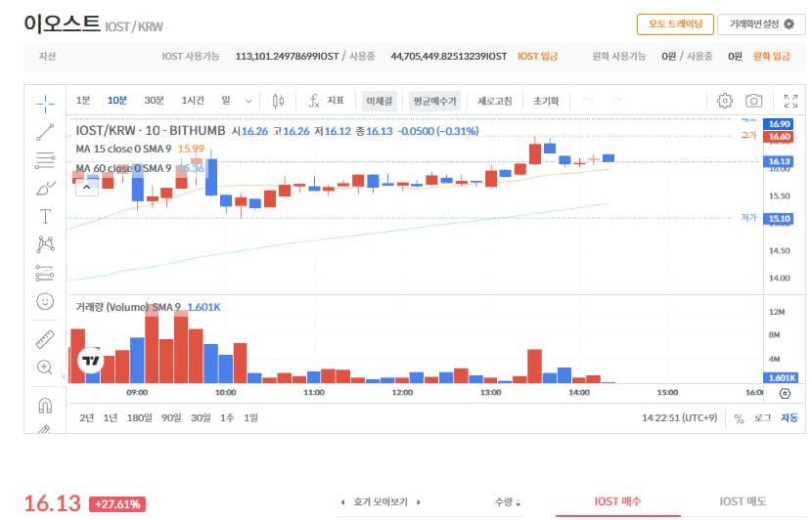Click the 16.60 high price label
The height and width of the screenshot is (520, 812).
[779, 137]
